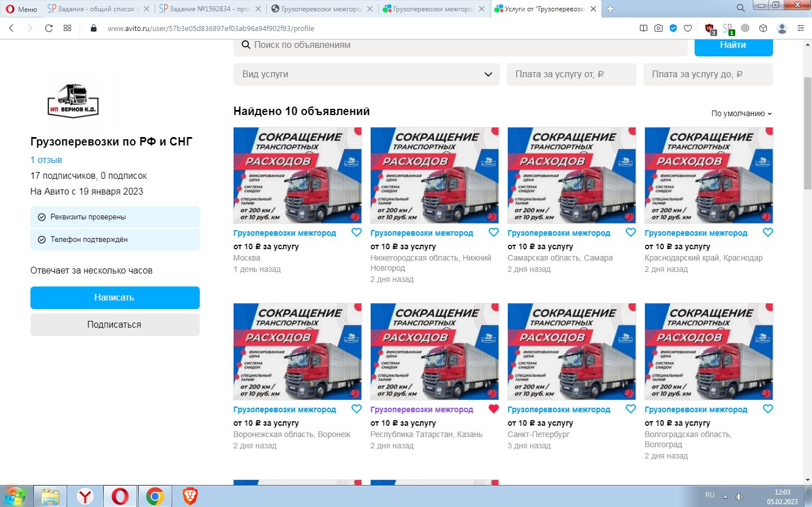Click the browser forward arrow
Image resolution: width=812 pixels, height=507 pixels.
tap(30, 28)
